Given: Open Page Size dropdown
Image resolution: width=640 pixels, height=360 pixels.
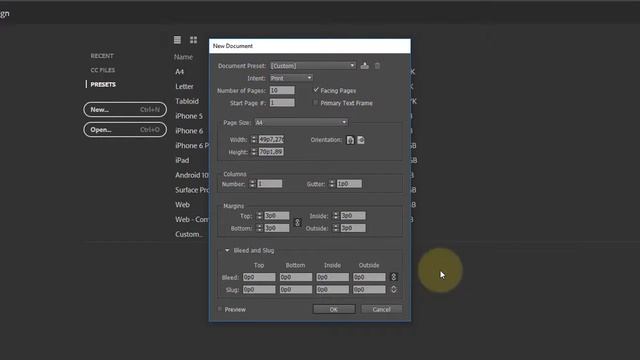Looking at the screenshot, I should coord(301,122).
